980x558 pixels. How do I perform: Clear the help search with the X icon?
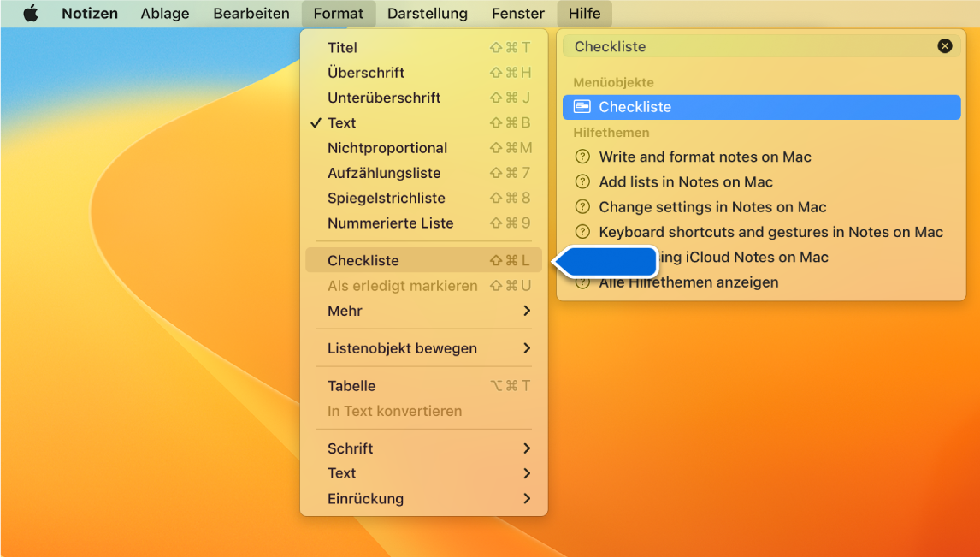[945, 46]
